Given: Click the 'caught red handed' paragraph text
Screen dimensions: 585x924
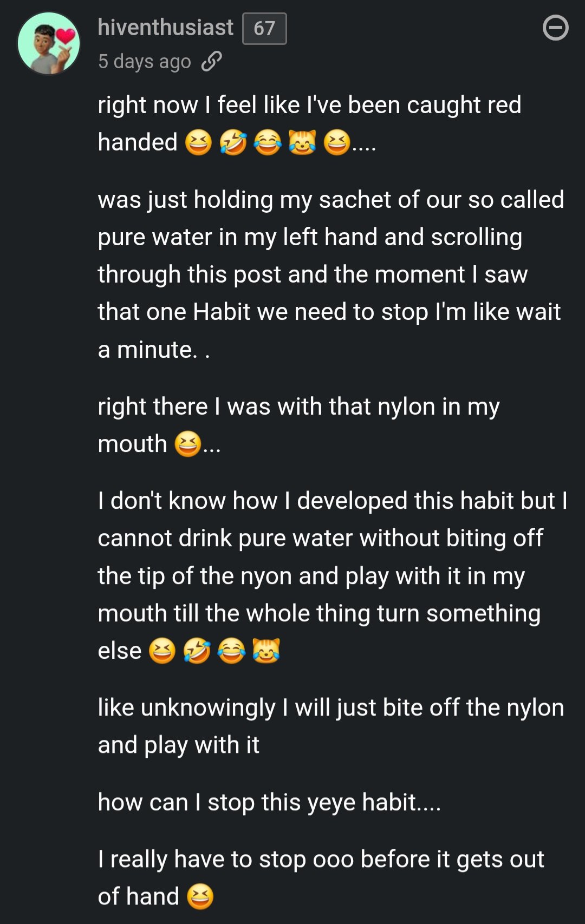Looking at the screenshot, I should (x=309, y=106).
